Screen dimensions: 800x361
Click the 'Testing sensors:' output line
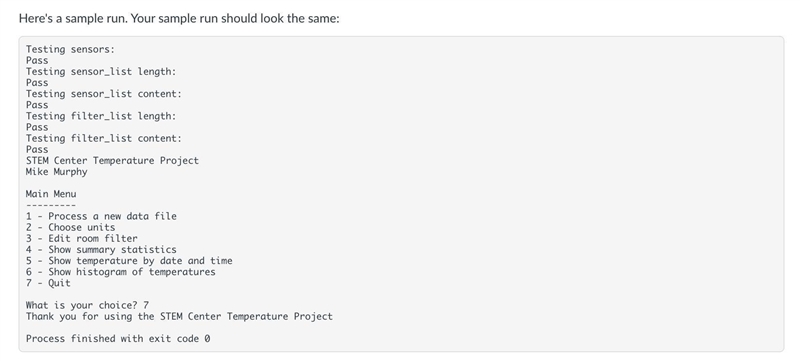tap(70, 49)
